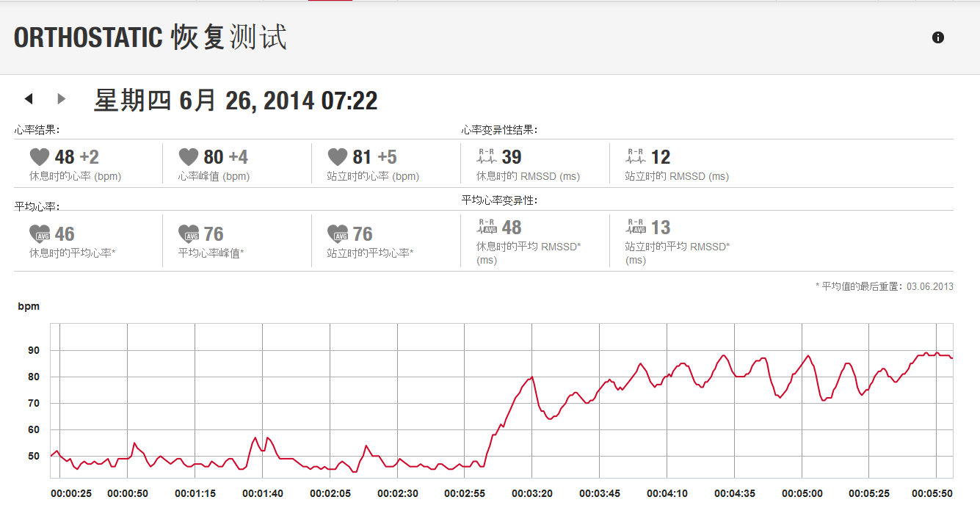Viewport: 980px width, 530px height.
Task: Click AVG heart icon beside average peak 76
Action: coord(189,233)
